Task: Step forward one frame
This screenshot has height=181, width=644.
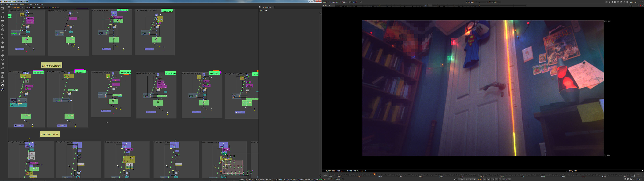Action: tap(489, 179)
